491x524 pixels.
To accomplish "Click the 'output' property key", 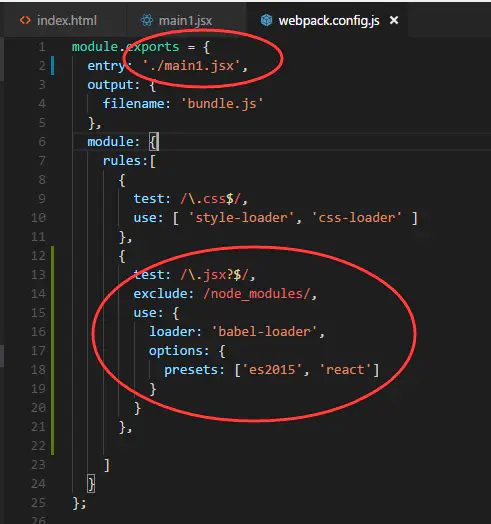I will coord(110,85).
